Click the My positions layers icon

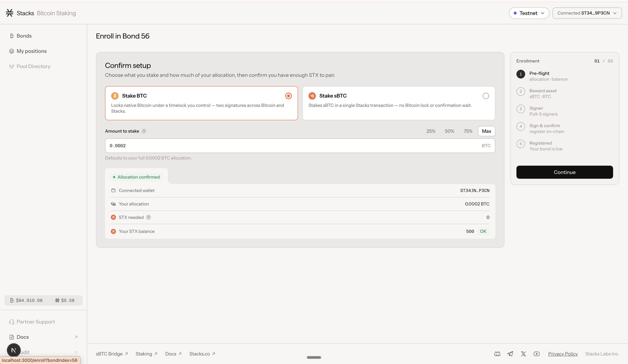pos(11,51)
